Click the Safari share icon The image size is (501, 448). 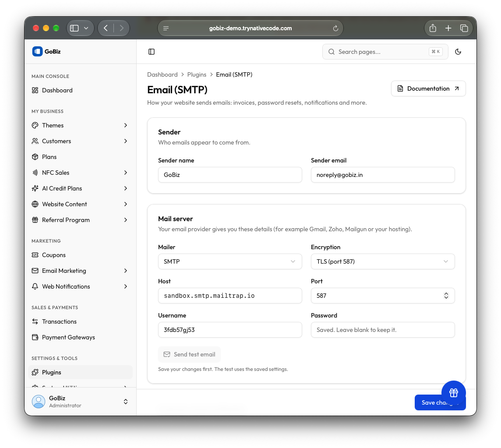433,28
